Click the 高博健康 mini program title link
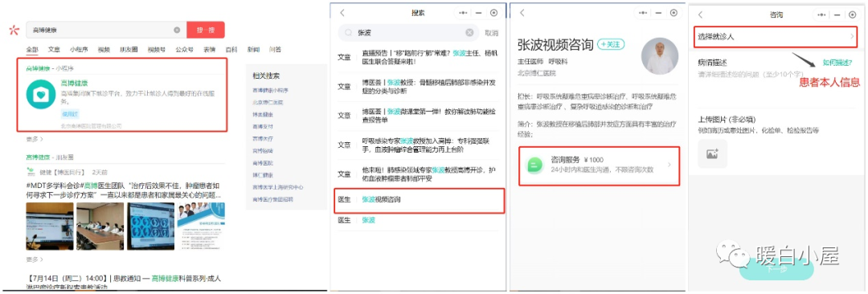This screenshot has width=868, height=294. pos(74,83)
